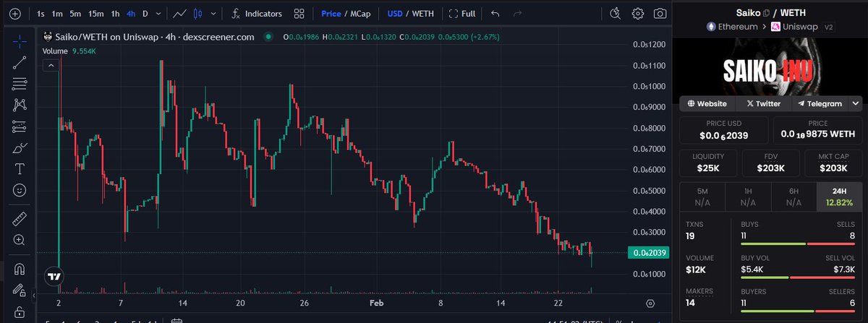Select the zoom in tool
This screenshot has height=323, width=868.
pyautogui.click(x=20, y=240)
